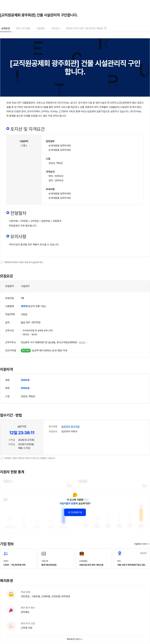Click the thinking emoji icon above 이 공고에 지원한

click(75, 495)
